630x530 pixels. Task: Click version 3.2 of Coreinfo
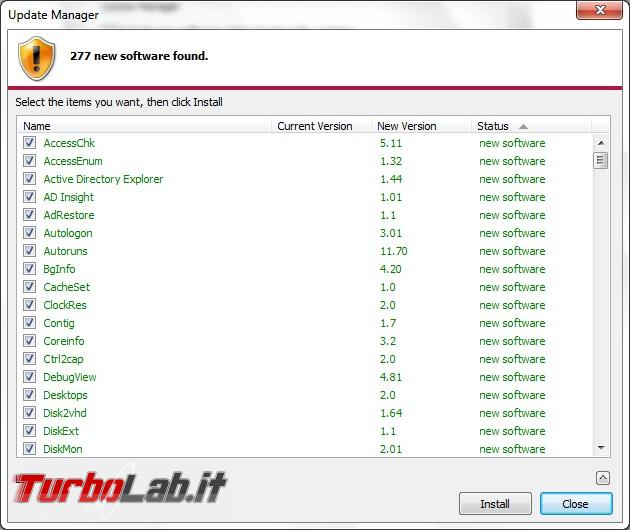[388, 341]
